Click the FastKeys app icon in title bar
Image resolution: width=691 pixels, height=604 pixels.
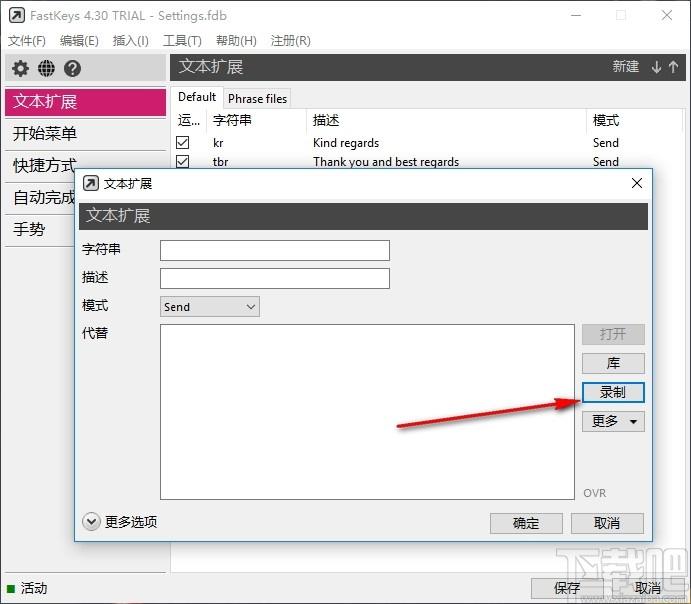coord(17,16)
